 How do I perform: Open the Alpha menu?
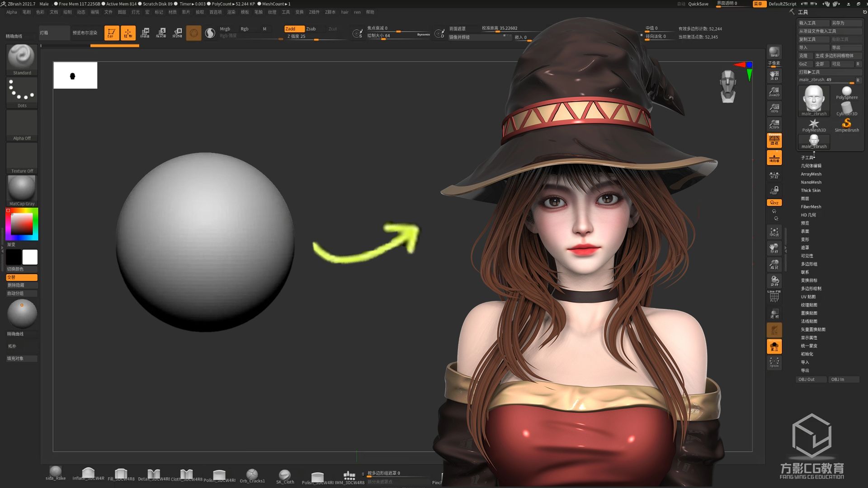(11, 12)
